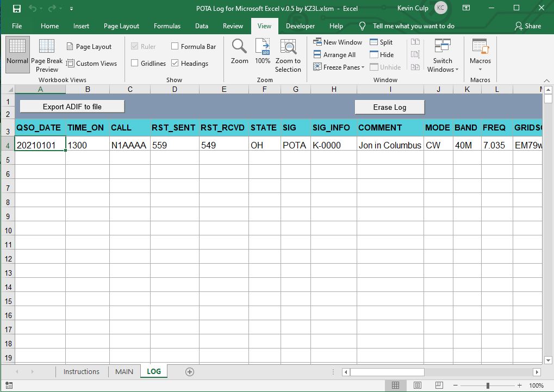Open Ribbon Display Options icon
Image resolution: width=554 pixels, height=392 pixels.
[466, 8]
